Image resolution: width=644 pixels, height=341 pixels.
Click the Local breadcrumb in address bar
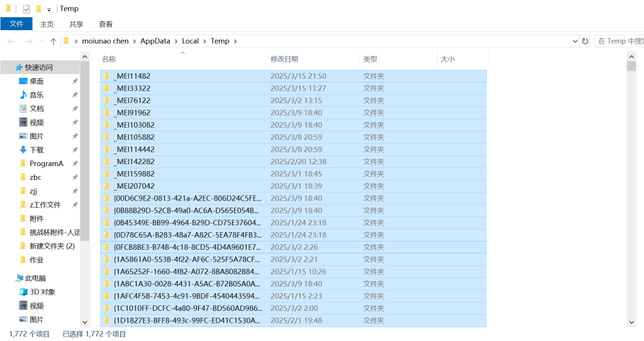point(190,42)
